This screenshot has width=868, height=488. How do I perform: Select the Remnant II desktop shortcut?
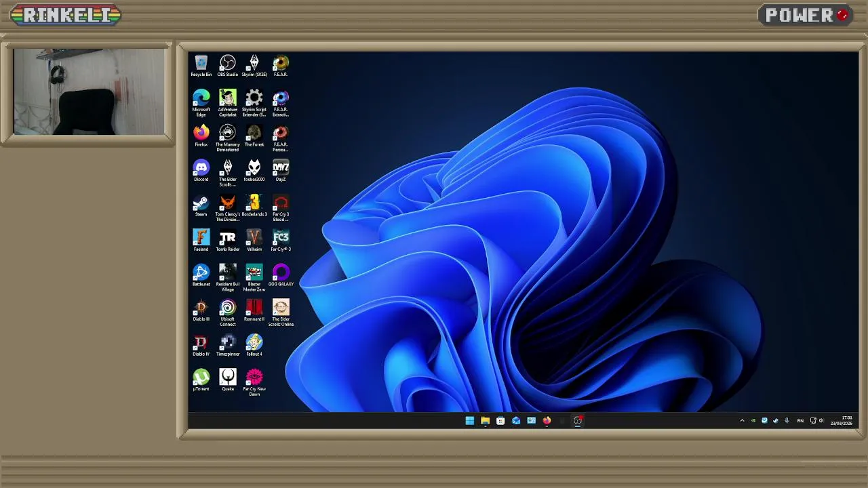coord(254,310)
